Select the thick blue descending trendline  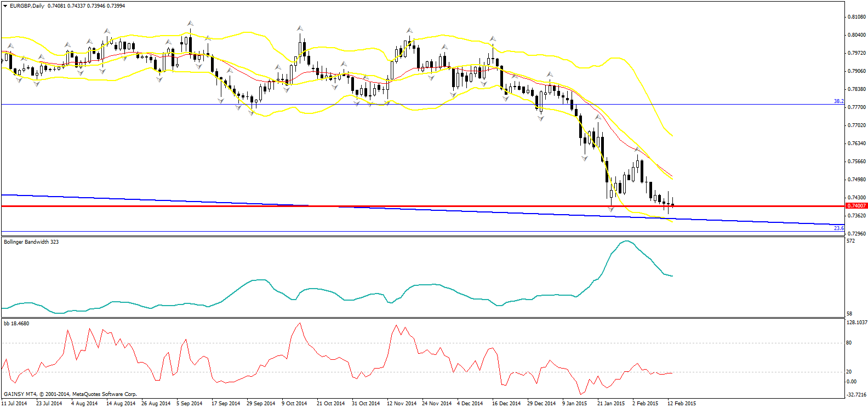pos(422,209)
